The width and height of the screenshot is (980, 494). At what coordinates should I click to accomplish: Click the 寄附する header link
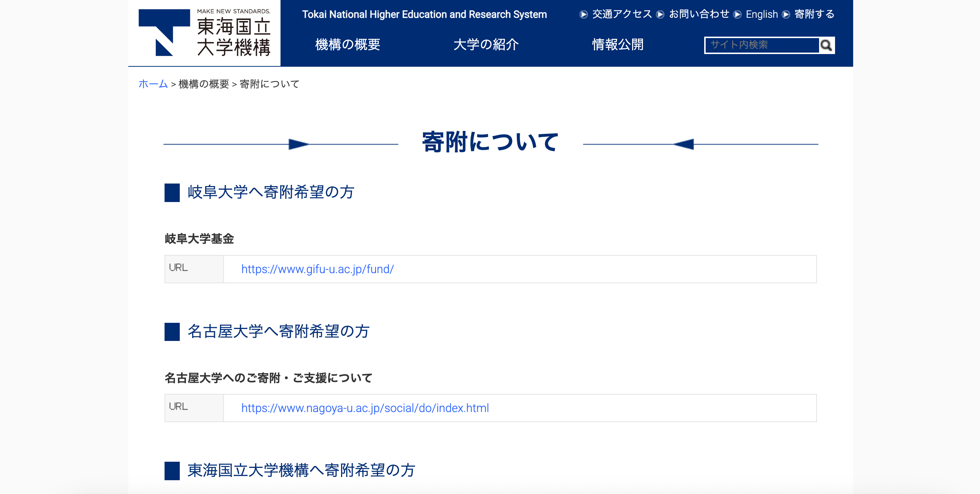point(814,15)
